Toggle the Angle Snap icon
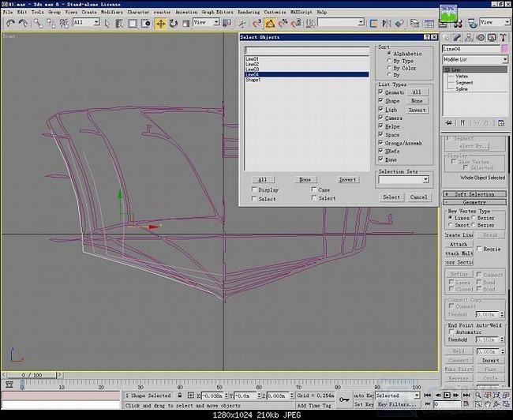The image size is (513, 420). click(x=270, y=23)
